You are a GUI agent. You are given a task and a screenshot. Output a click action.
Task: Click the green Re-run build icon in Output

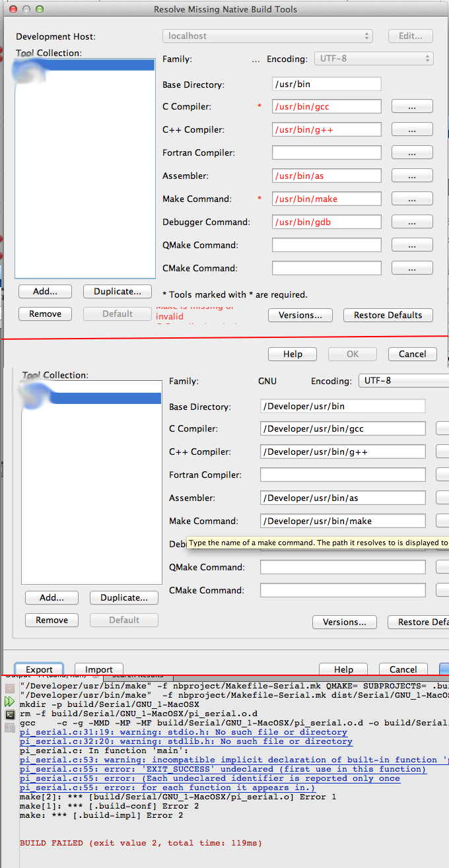coord(10,701)
